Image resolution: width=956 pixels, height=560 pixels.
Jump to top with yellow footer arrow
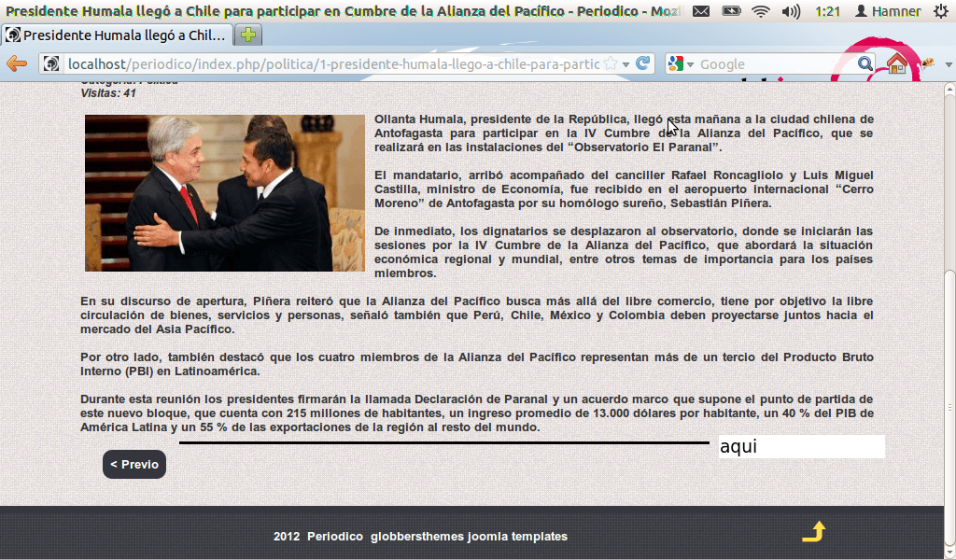coord(814,531)
